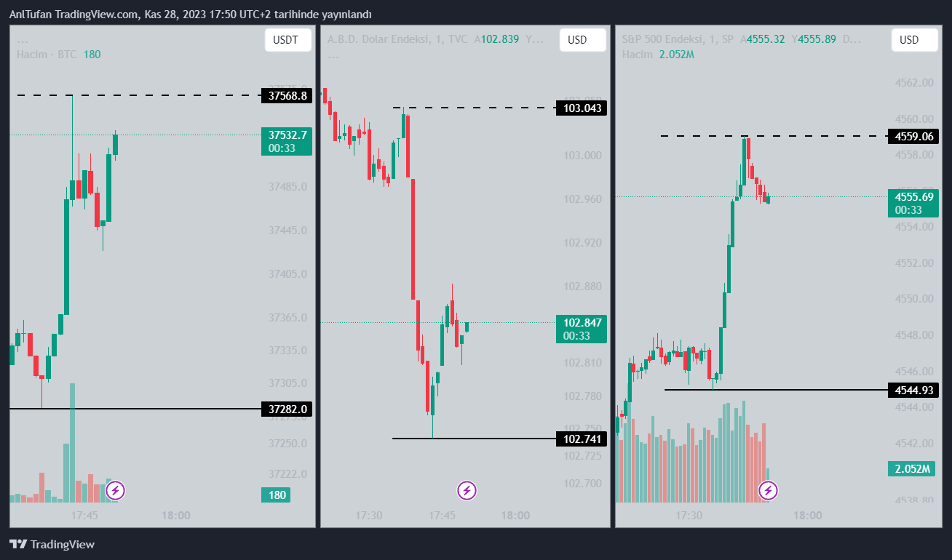The height and width of the screenshot is (560, 952).
Task: Open the S&P 500 Endeksi symbol legend
Action: pyautogui.click(x=678, y=39)
